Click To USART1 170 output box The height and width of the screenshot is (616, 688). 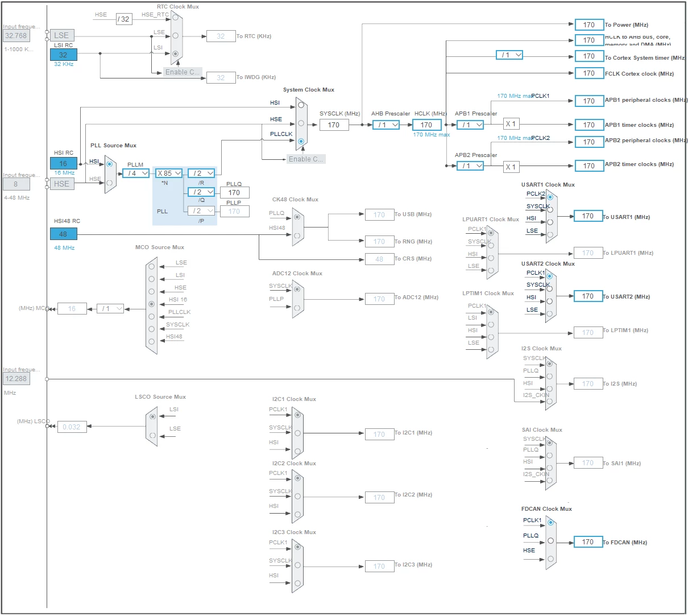588,216
